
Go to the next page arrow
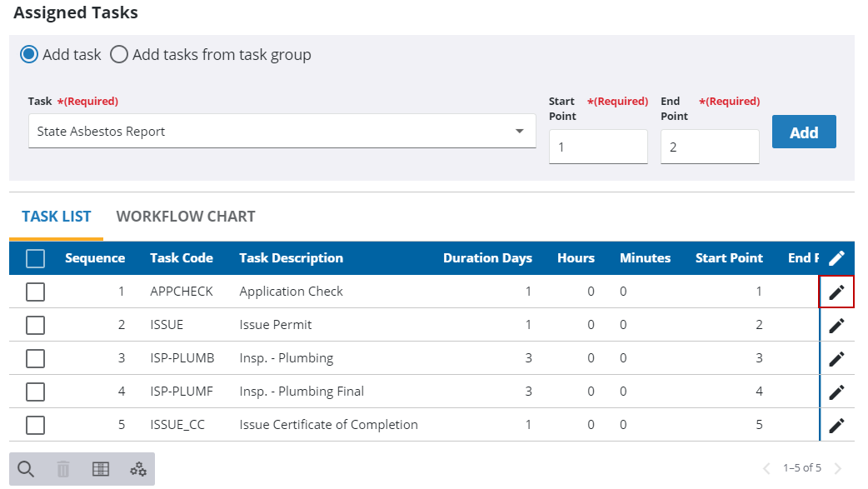point(838,468)
